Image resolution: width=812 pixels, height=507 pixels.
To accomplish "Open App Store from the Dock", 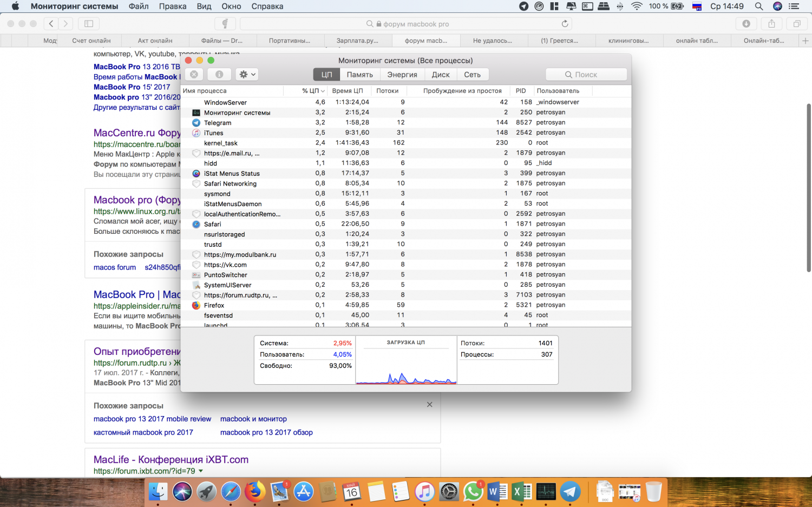I will 304,491.
